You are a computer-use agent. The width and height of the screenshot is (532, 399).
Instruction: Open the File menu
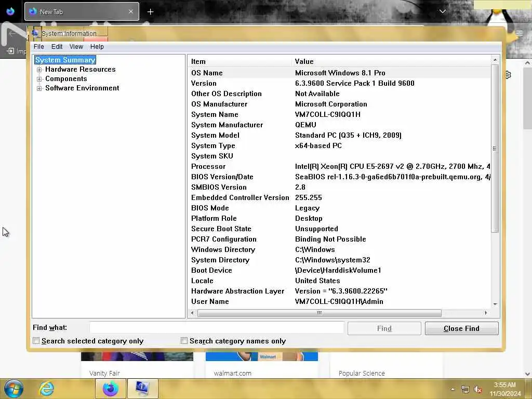point(38,46)
